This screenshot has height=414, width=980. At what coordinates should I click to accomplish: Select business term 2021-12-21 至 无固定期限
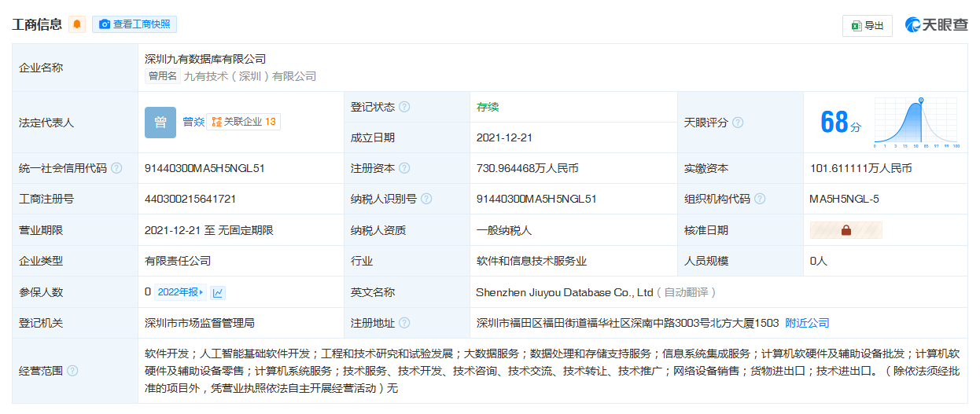click(x=209, y=230)
